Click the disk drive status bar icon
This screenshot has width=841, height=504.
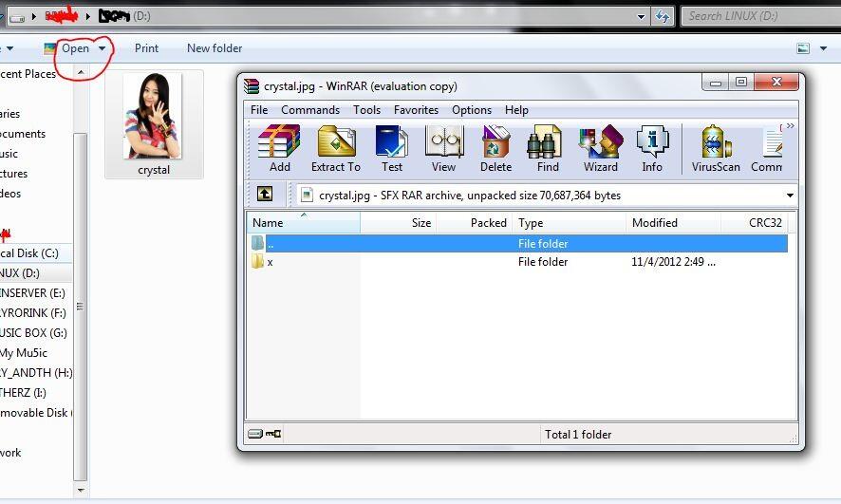[x=255, y=434]
